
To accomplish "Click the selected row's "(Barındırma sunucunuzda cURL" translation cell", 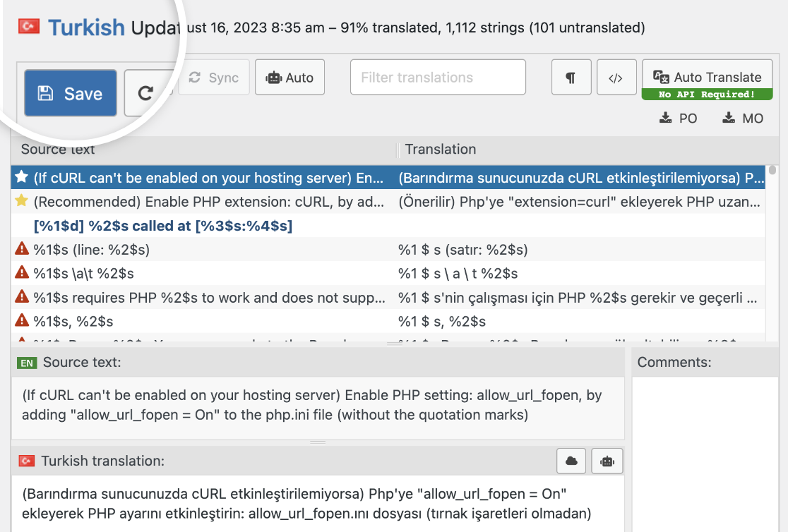I will point(581,178).
